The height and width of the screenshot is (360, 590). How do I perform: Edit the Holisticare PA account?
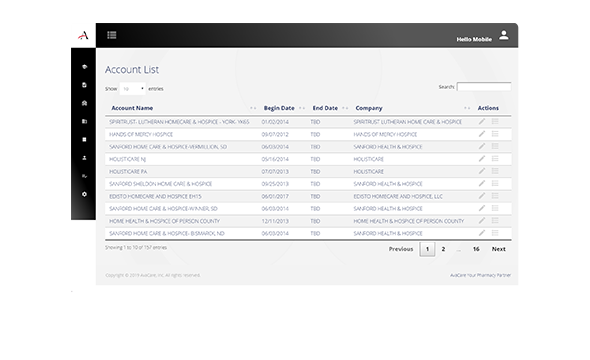point(482,171)
